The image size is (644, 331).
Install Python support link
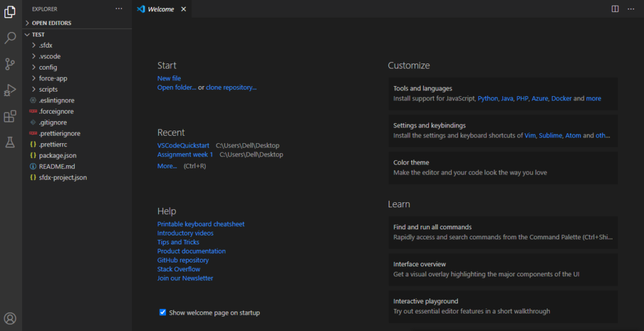[x=487, y=99]
